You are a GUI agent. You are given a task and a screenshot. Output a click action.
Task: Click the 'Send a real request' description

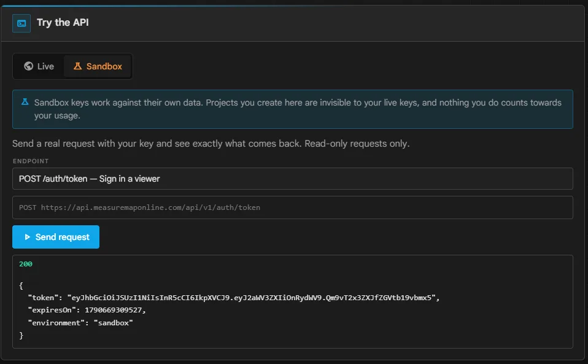click(x=211, y=144)
